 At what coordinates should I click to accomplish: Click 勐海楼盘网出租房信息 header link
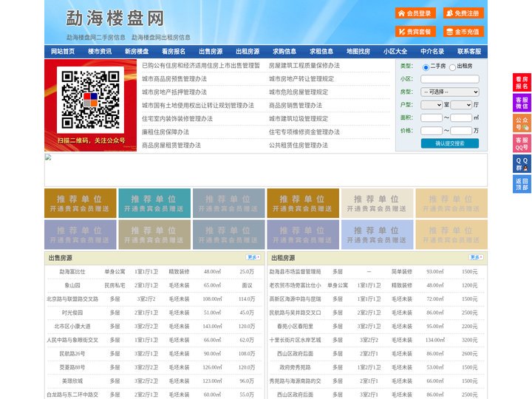161,38
